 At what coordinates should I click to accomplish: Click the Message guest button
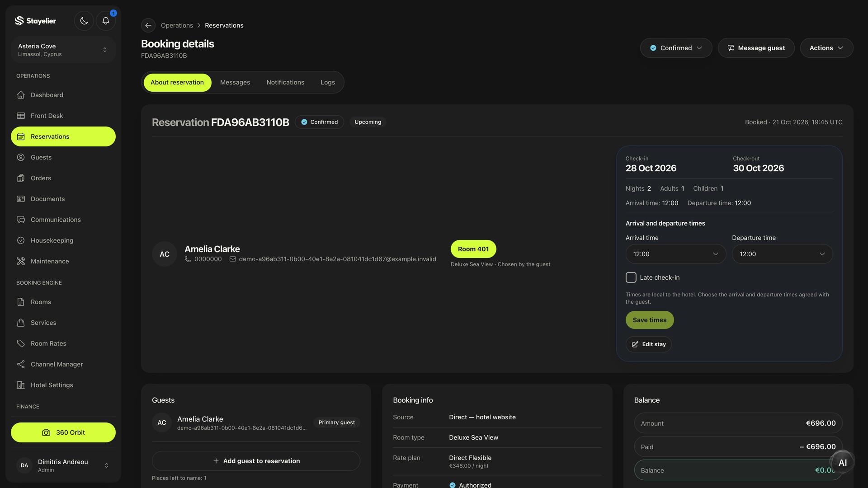756,48
